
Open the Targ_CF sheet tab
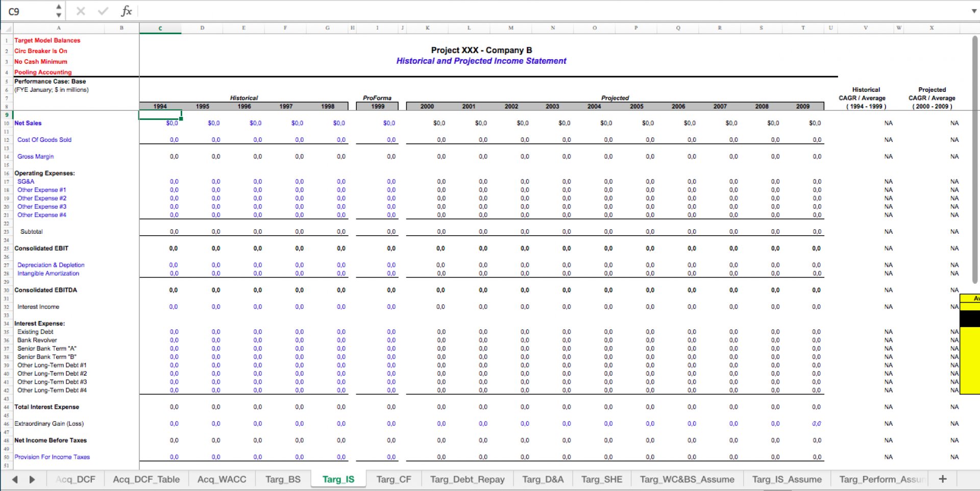point(394,479)
